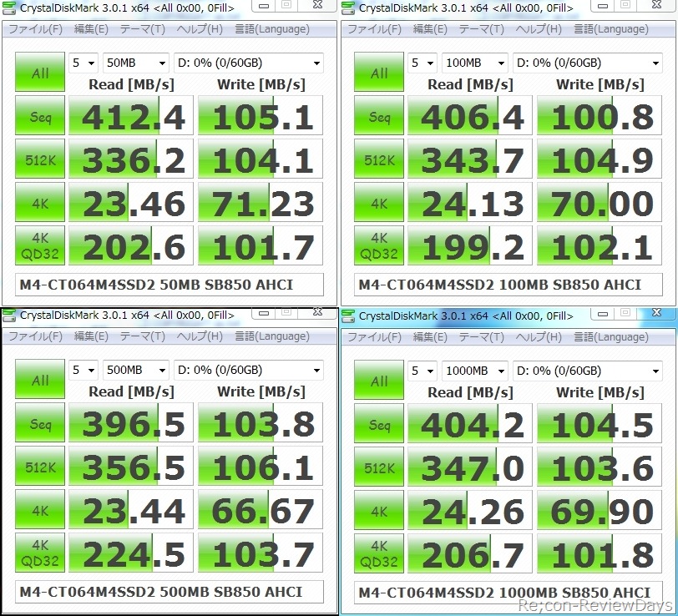Start 4K QD32 test in 50MB window
This screenshot has height=616, width=678.
click(x=40, y=245)
